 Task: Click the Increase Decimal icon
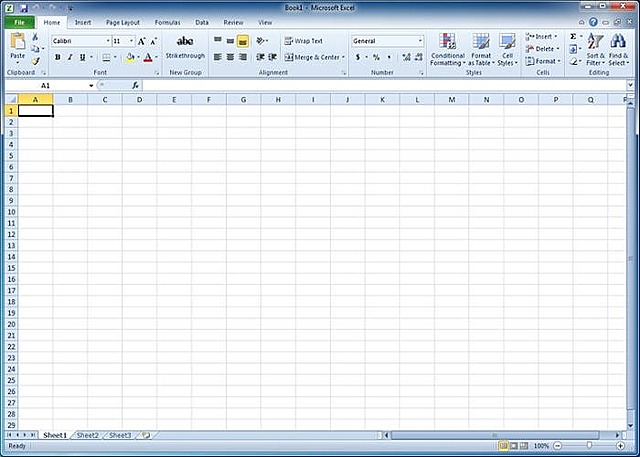click(x=406, y=57)
